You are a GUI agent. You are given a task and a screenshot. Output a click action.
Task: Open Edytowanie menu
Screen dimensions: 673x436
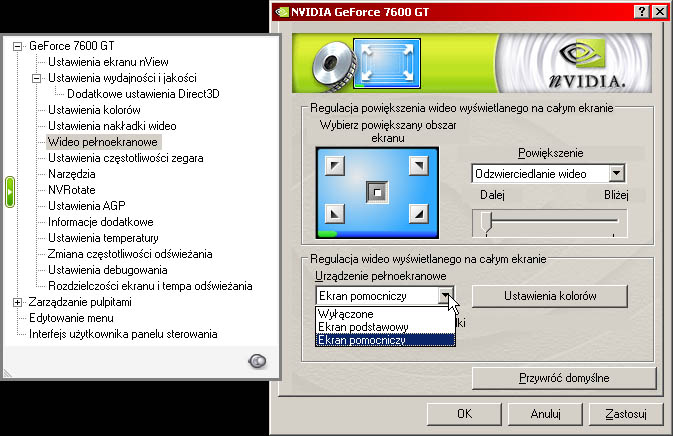(x=71, y=318)
